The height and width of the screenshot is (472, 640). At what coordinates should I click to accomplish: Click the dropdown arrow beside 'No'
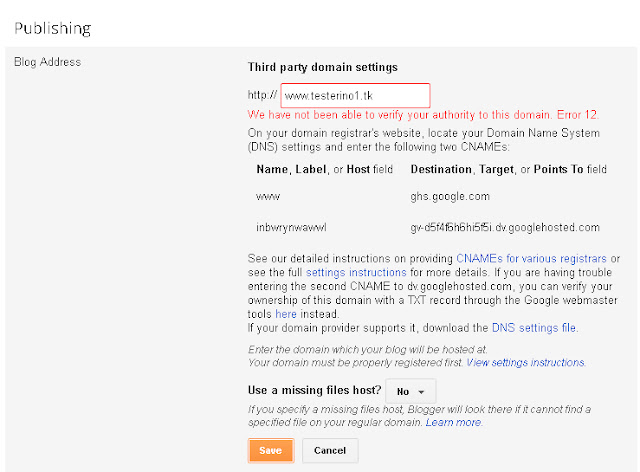point(421,392)
